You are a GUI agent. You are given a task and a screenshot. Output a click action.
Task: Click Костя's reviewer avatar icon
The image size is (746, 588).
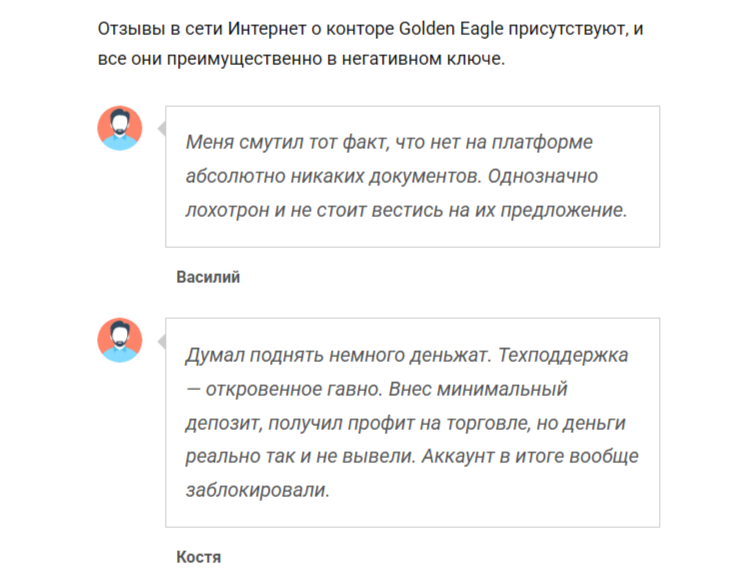120,340
